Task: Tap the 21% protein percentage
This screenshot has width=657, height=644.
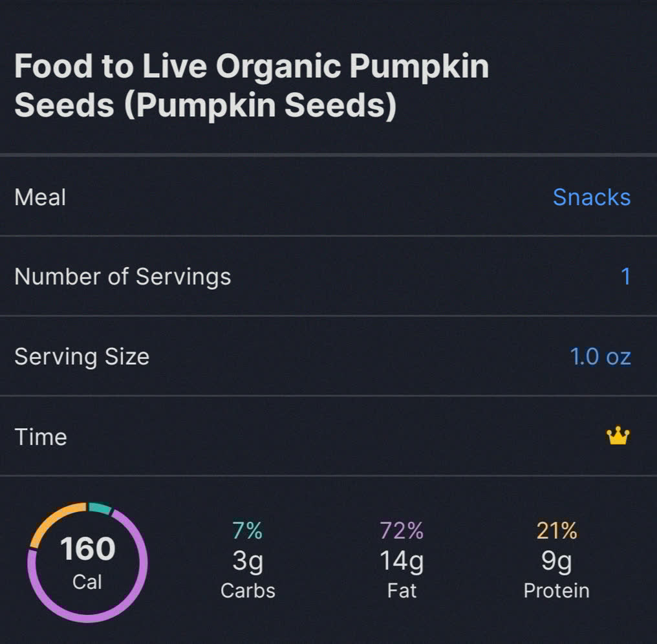Action: tap(556, 531)
